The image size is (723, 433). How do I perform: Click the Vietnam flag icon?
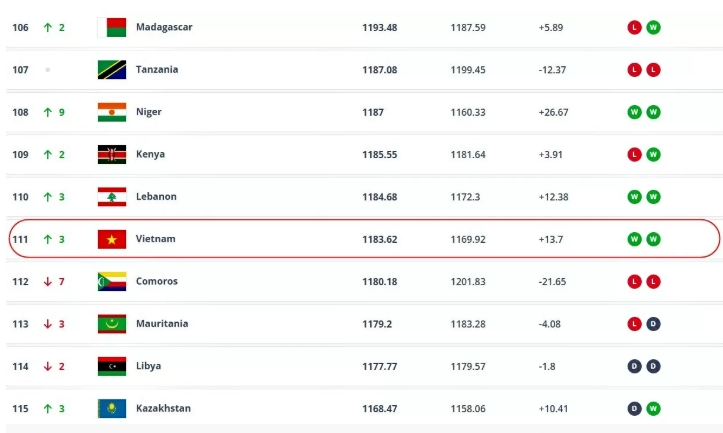pos(112,239)
